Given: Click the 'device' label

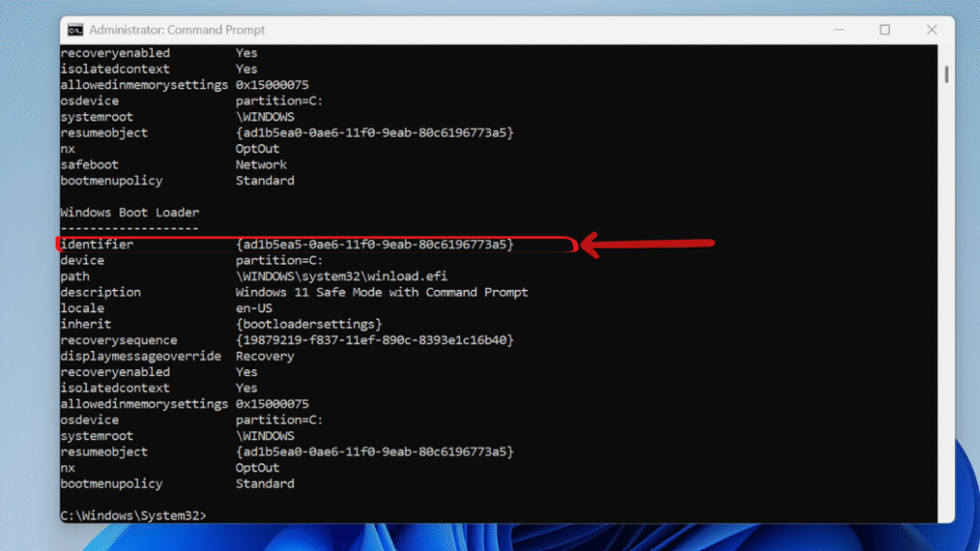Looking at the screenshot, I should point(82,260).
